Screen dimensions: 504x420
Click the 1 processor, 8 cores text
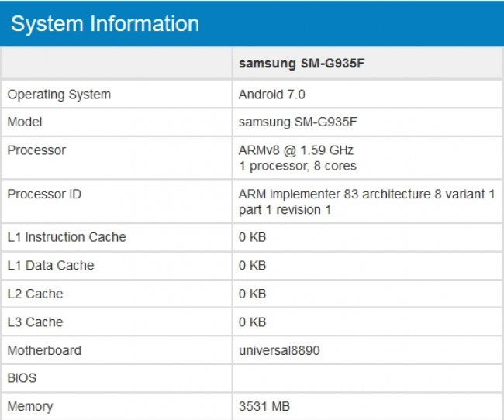click(298, 166)
